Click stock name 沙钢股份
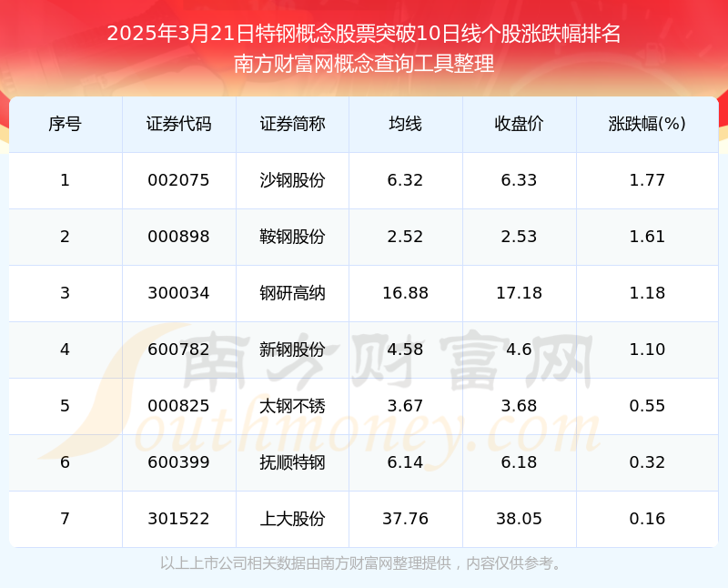Image resolution: width=728 pixels, height=588 pixels. point(292,180)
